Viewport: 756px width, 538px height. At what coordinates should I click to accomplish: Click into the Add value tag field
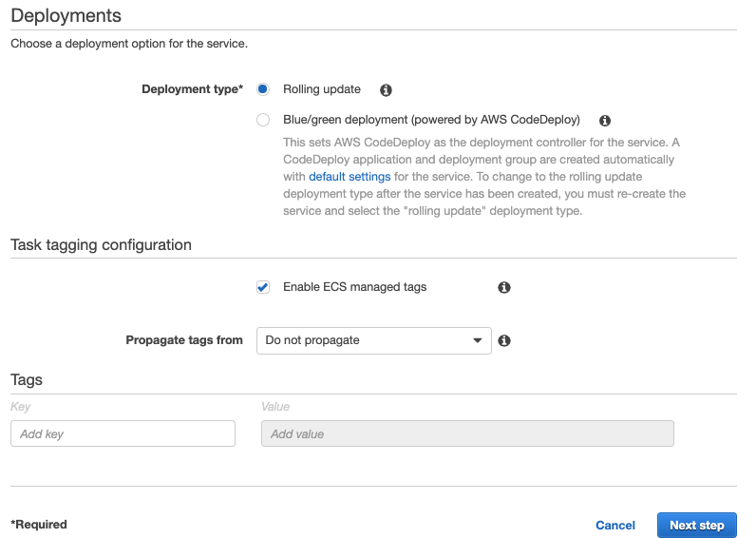pyautogui.click(x=467, y=433)
